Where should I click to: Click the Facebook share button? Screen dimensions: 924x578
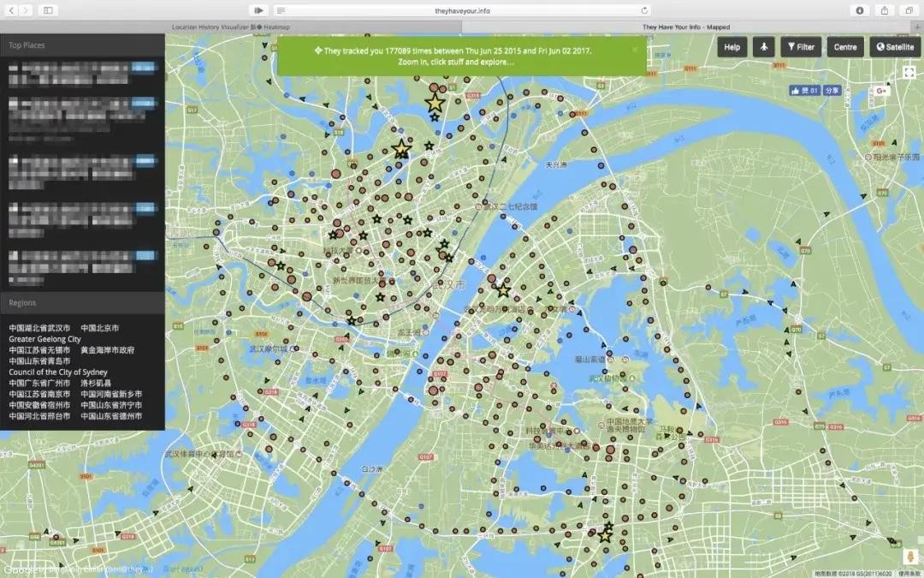pos(832,90)
